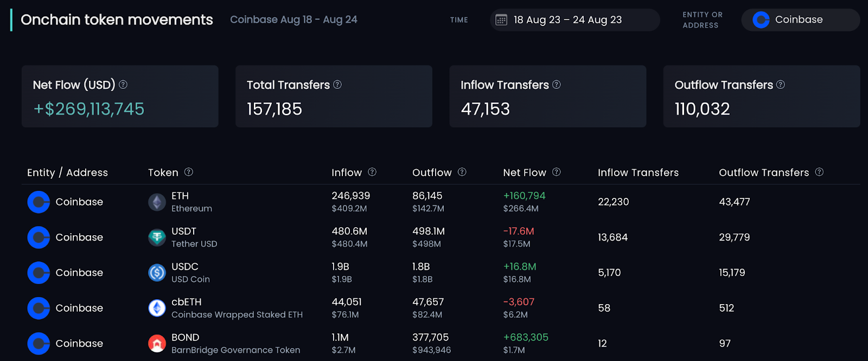Select the inflow transfers value 47,153

click(x=486, y=109)
